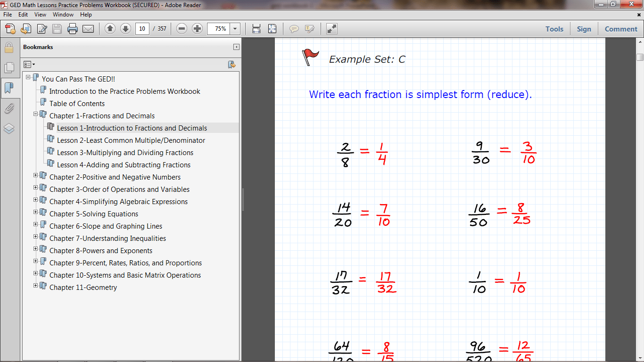
Task: Open the Bookmarks options menu dropdown
Action: point(29,65)
